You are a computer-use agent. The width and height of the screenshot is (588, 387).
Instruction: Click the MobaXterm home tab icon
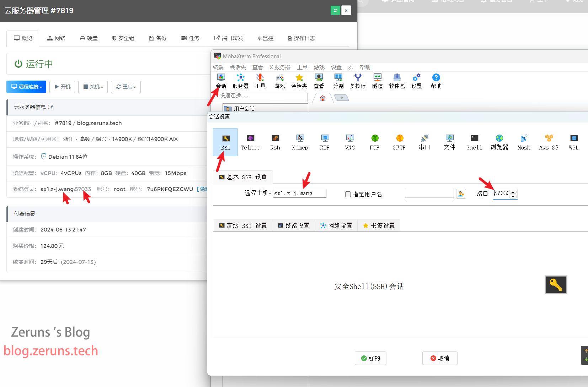click(323, 98)
